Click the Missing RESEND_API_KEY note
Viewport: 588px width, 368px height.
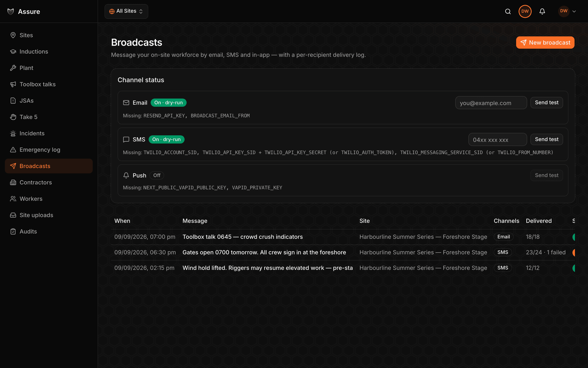point(186,116)
